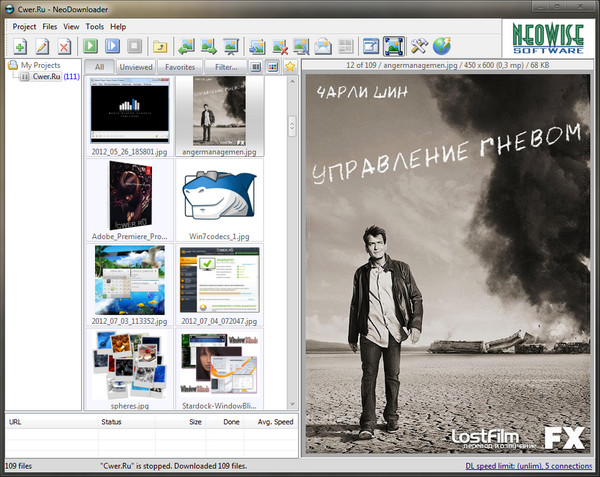This screenshot has height=477, width=600.
Task: Select the Cwer.Ru project in the tree
Action: coord(47,77)
